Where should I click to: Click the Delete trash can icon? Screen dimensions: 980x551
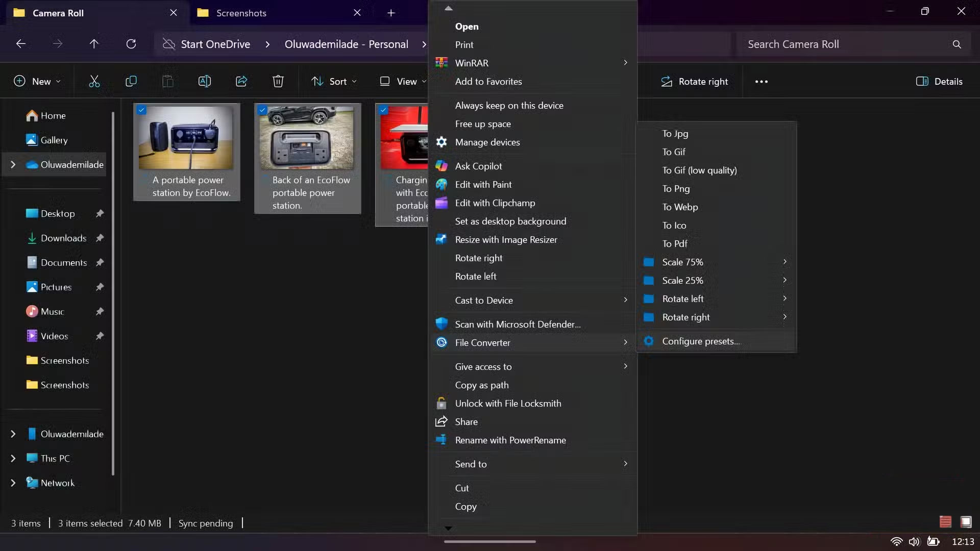pos(278,82)
